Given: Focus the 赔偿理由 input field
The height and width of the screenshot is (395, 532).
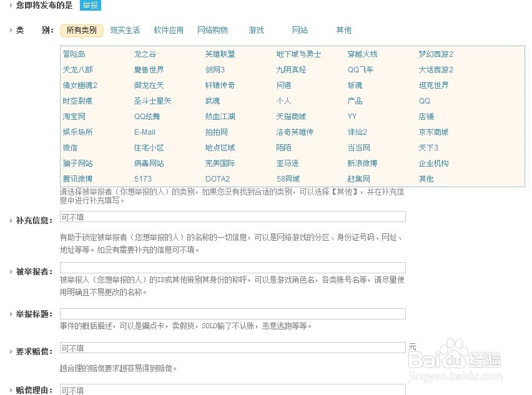Looking at the screenshot, I should click(x=233, y=390).
